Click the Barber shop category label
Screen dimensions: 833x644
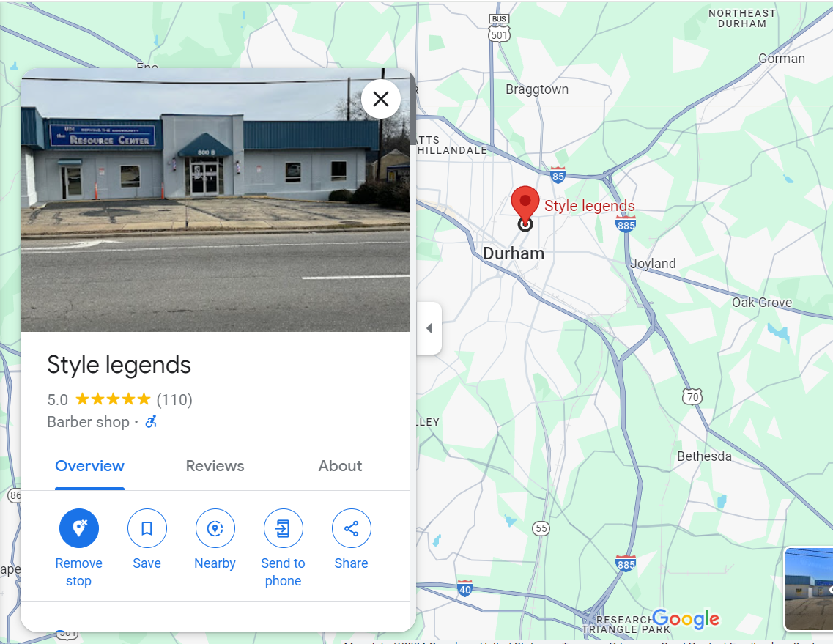point(88,422)
